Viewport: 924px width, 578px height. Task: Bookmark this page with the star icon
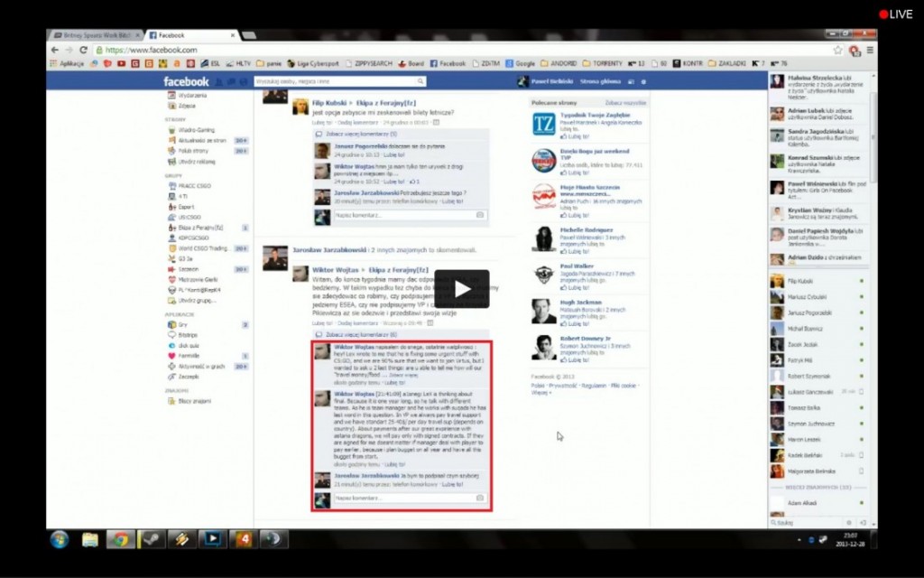837,51
